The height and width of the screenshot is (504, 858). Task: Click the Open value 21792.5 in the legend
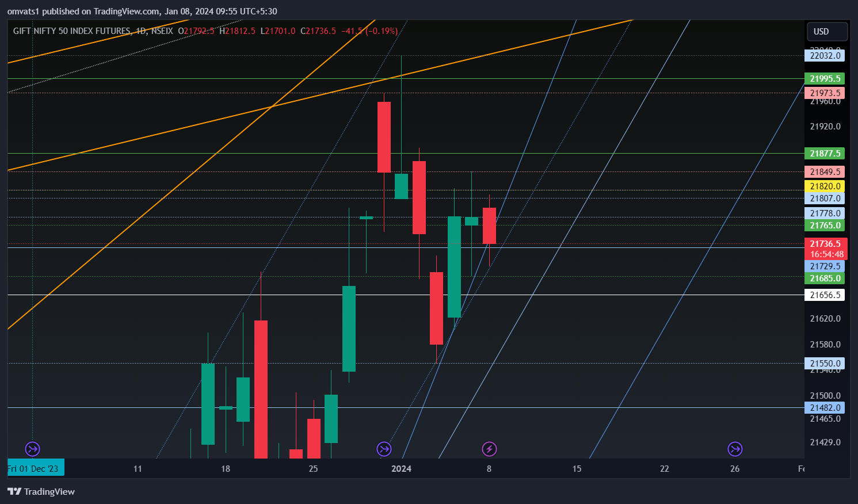[199, 31]
